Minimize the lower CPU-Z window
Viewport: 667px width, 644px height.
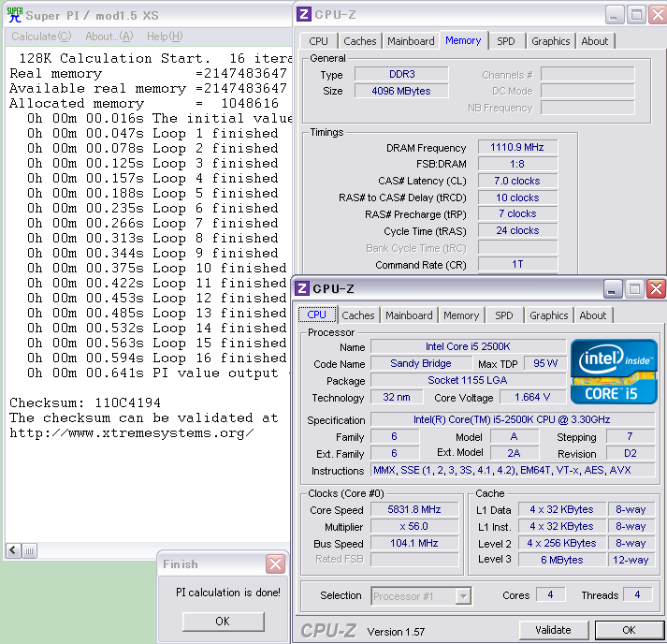point(613,289)
